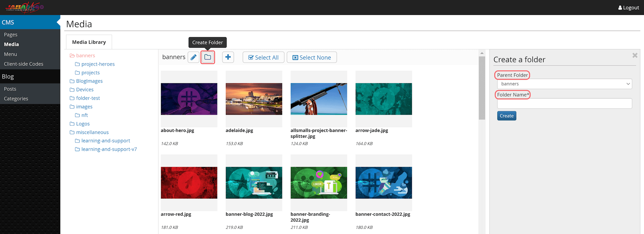Select allsmalls-project-banner-splitter.jpg thumbnail
The image size is (644, 234).
coord(319,99)
